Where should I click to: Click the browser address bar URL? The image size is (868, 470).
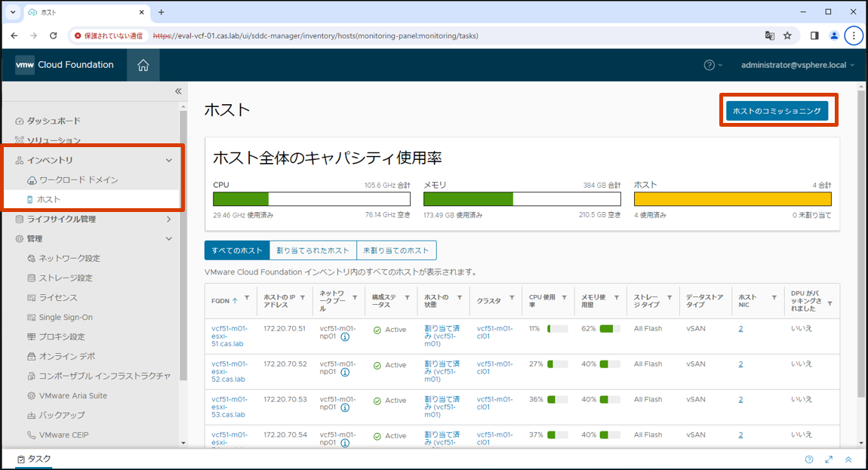coord(315,35)
